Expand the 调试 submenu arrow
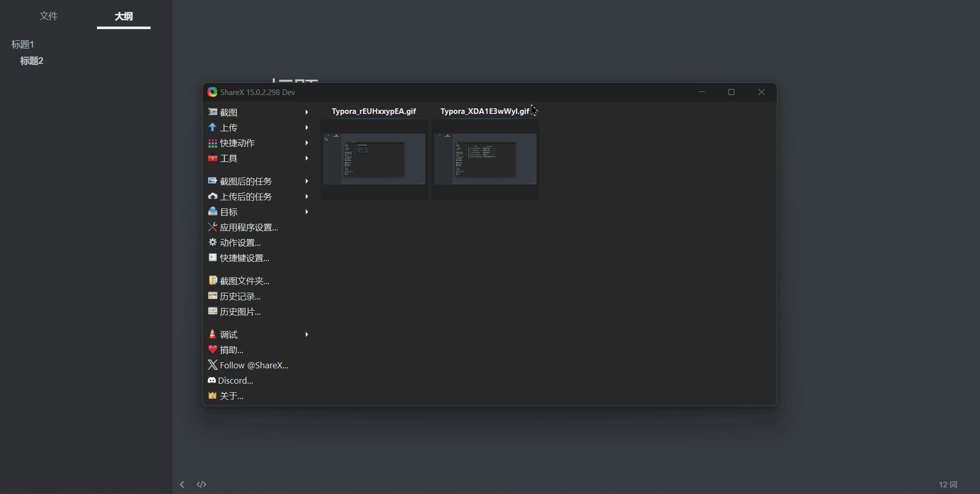 [307, 334]
